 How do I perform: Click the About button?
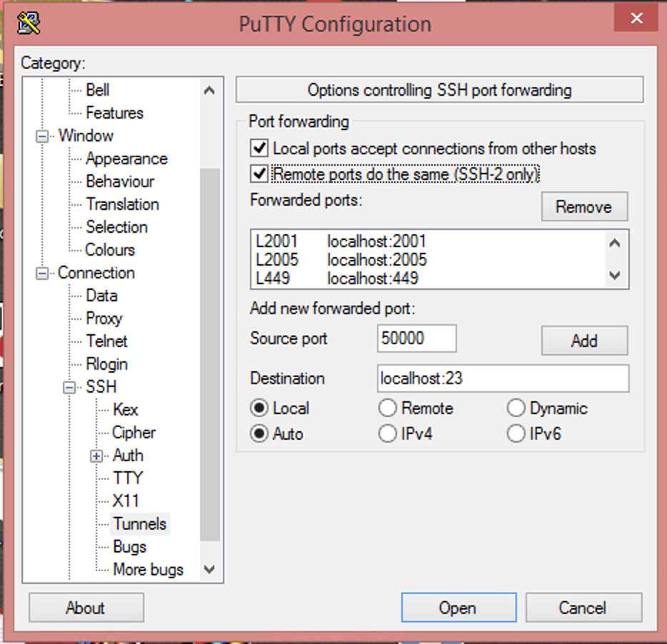click(x=86, y=608)
